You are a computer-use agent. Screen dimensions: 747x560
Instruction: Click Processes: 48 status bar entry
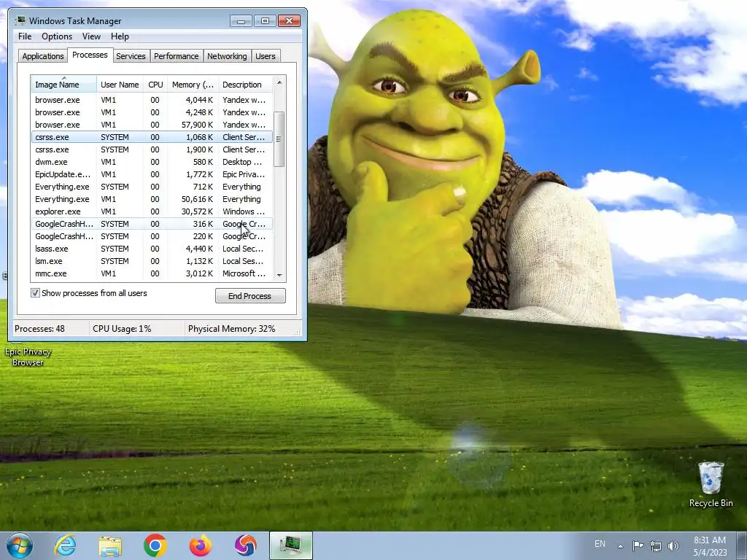click(39, 329)
